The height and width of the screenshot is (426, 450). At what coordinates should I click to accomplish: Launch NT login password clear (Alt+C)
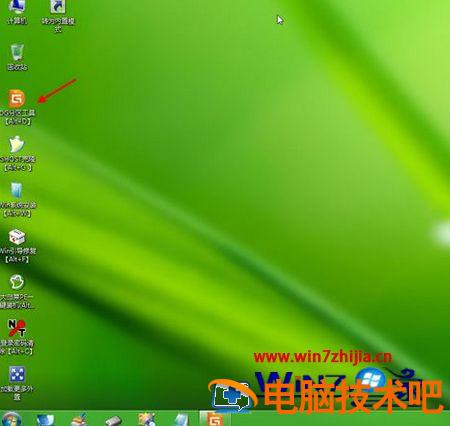[17, 337]
